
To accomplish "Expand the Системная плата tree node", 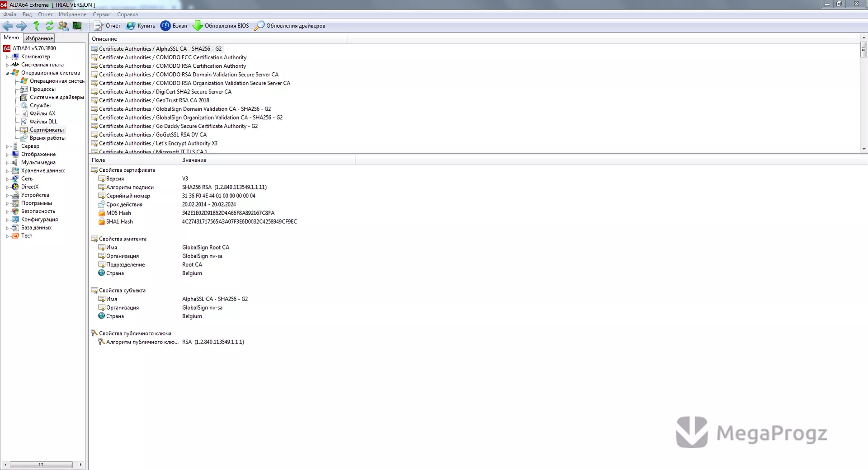I will 7,65.
